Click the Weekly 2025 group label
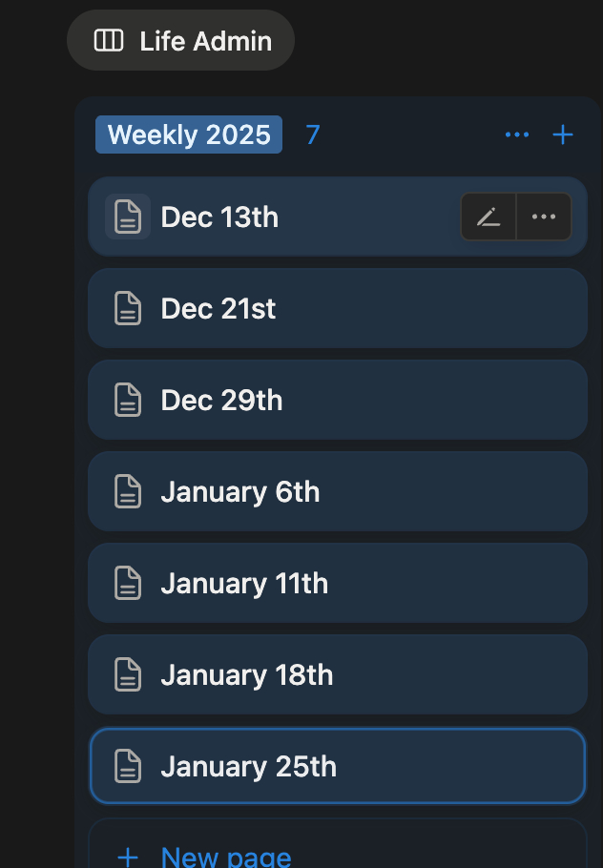 tap(189, 134)
